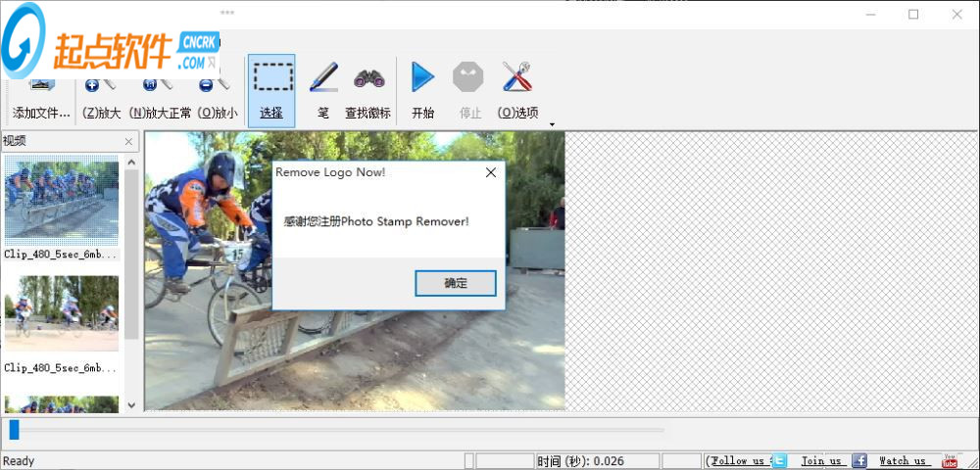Viewport: 980px width, 470px height.
Task: Click the Twitter bird icon
Action: (x=779, y=460)
